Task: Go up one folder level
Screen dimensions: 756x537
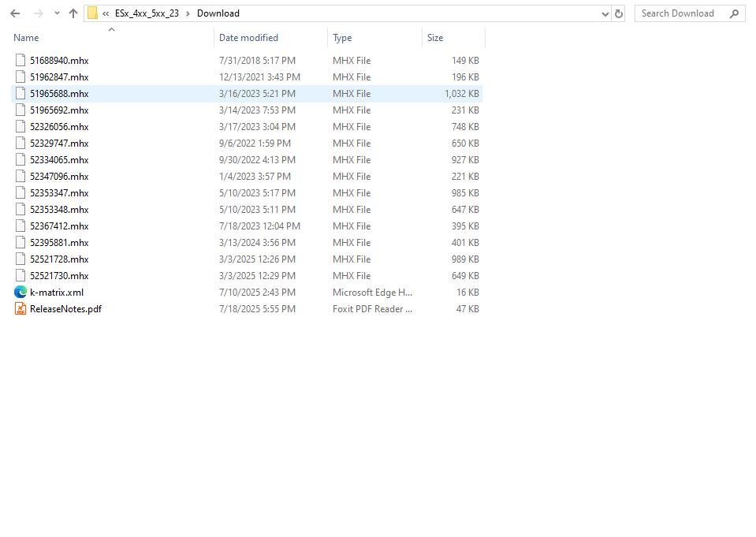Action: click(x=73, y=13)
